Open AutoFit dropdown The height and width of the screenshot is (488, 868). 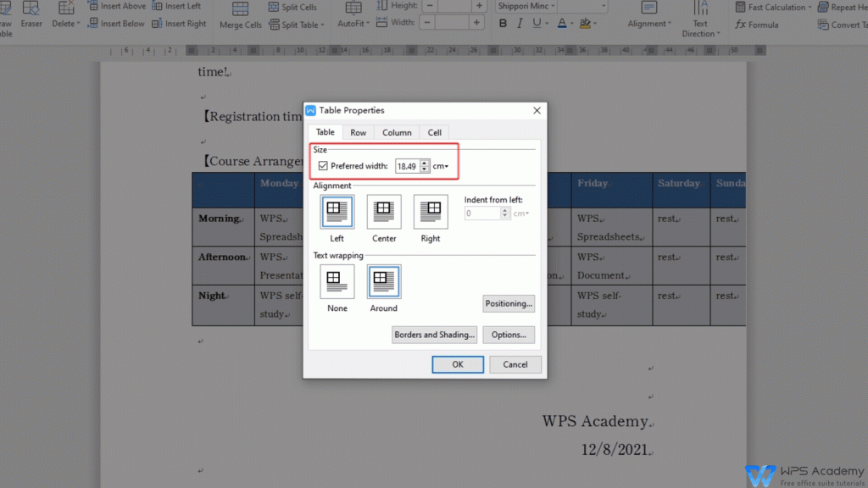[x=353, y=15]
